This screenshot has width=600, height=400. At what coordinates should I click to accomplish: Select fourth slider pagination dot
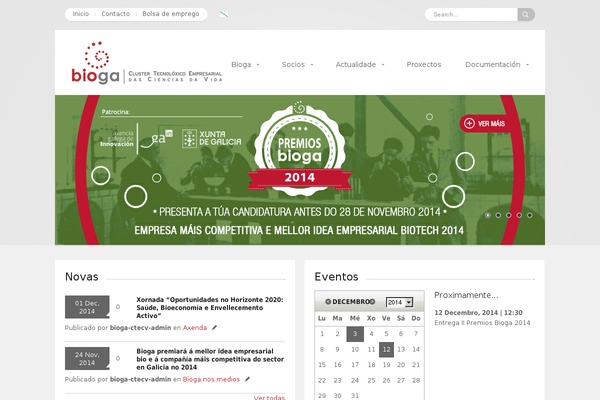pyautogui.click(x=519, y=215)
